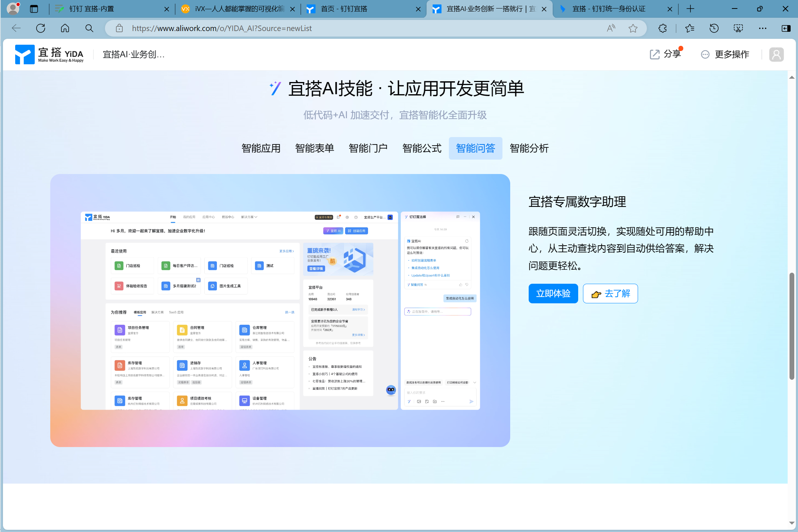Click the browser back arrow

pos(16,28)
